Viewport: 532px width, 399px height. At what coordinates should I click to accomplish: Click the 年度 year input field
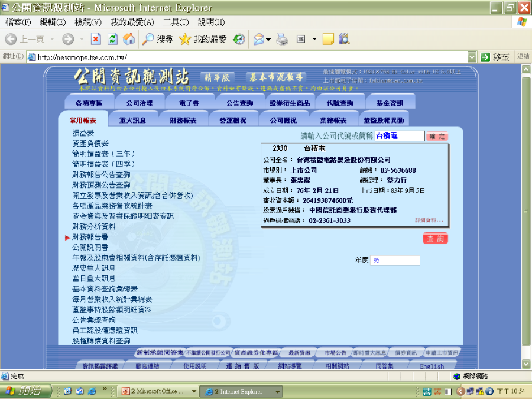(395, 260)
